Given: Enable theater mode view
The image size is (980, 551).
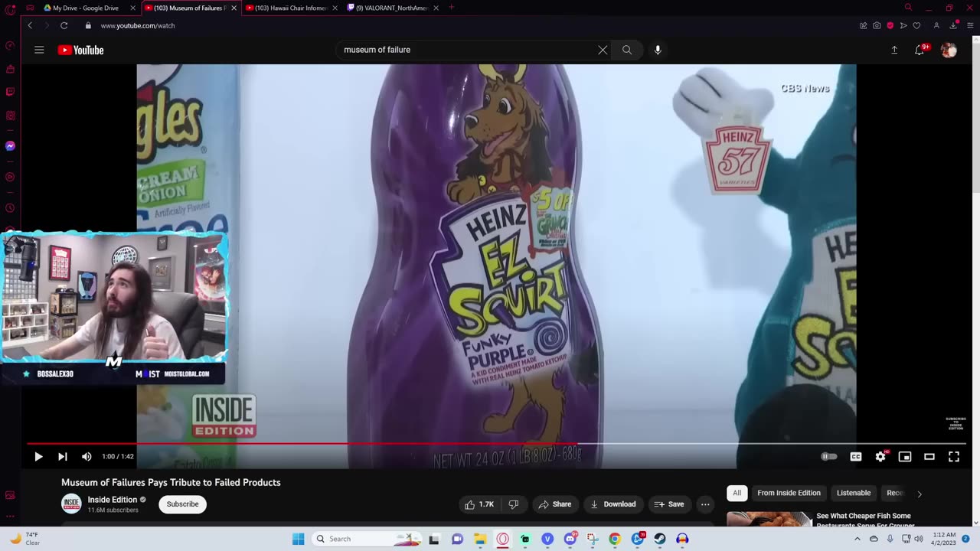Looking at the screenshot, I should pyautogui.click(x=929, y=457).
